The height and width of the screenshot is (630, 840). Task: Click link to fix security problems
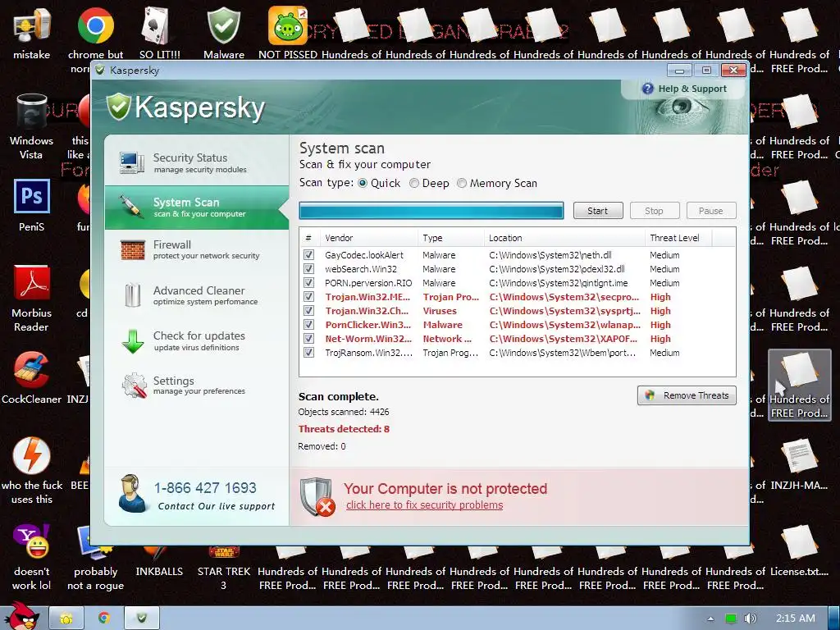(424, 504)
